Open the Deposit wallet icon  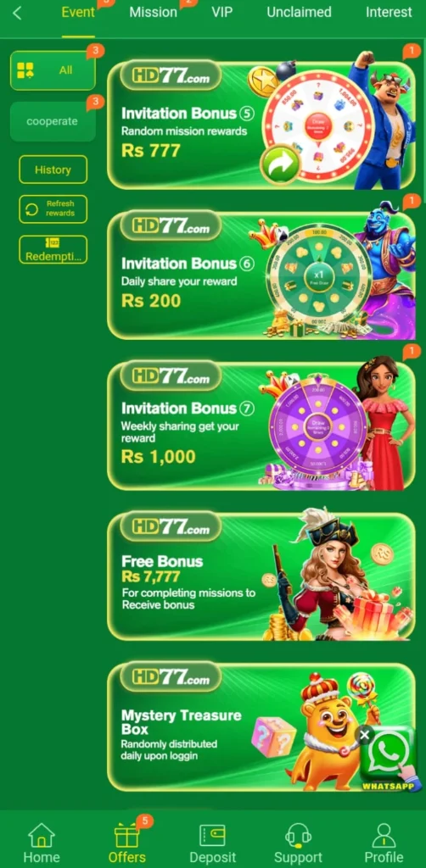[x=213, y=835]
